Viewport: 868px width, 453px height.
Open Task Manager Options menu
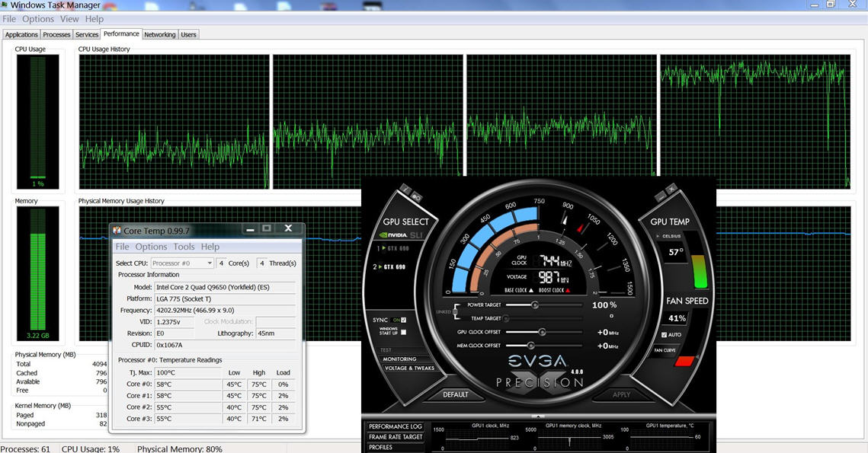(38, 19)
